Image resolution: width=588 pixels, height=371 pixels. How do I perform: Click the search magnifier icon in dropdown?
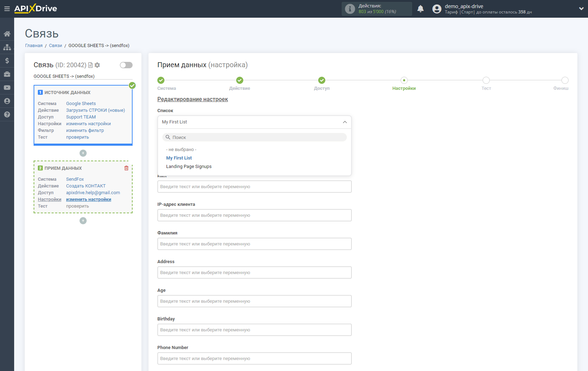point(168,137)
